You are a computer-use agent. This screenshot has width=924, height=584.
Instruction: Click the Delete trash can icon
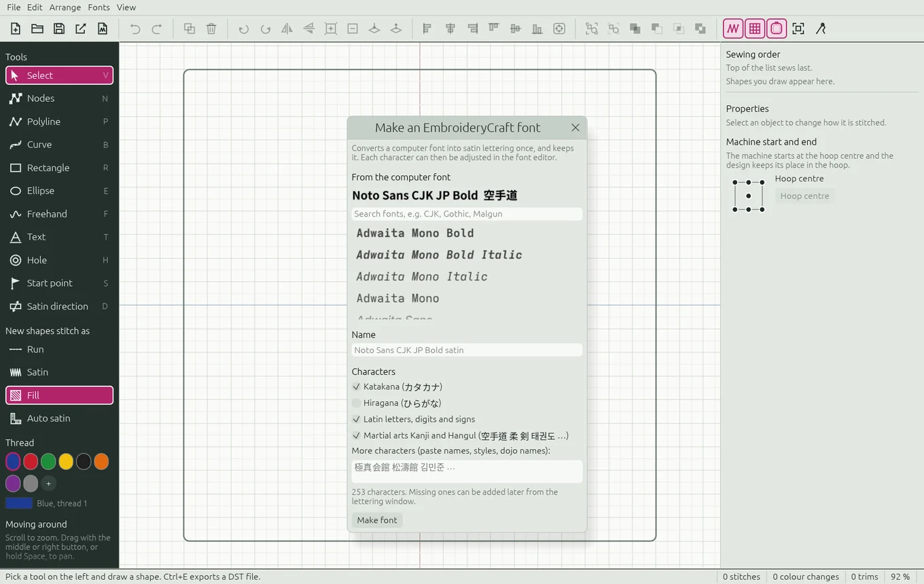(211, 29)
